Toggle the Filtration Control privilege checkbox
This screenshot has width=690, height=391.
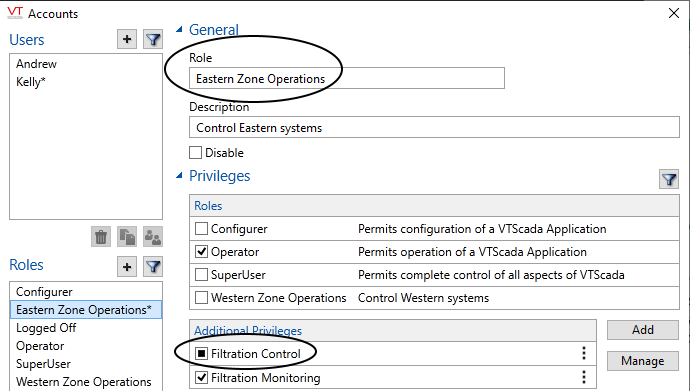(201, 354)
